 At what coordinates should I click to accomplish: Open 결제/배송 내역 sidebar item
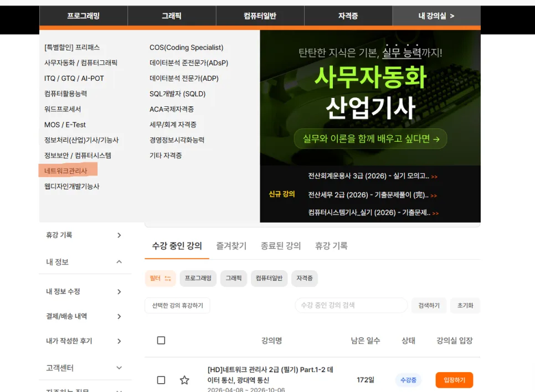85,316
